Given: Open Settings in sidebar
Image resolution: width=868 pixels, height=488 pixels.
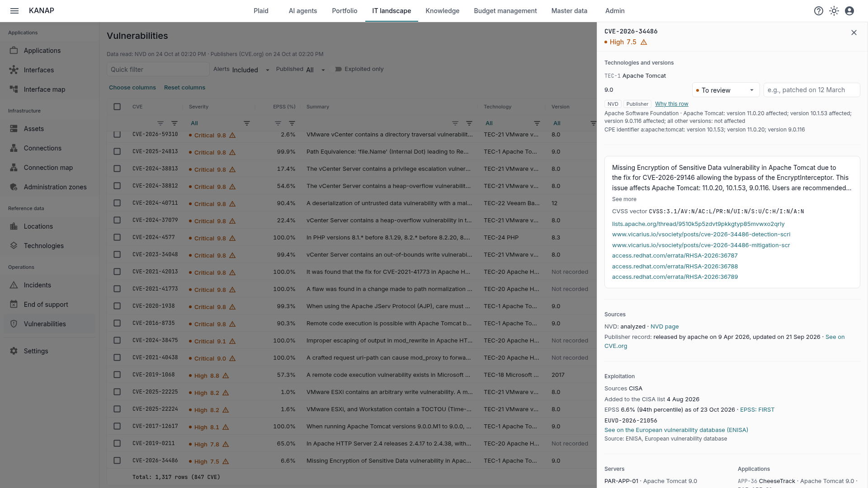Looking at the screenshot, I should click(50, 351).
